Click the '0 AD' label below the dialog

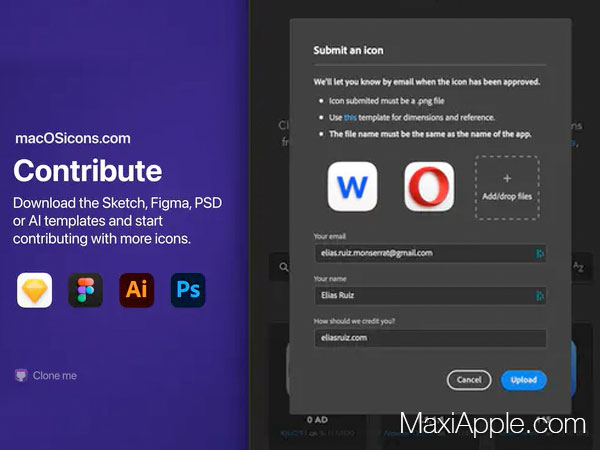(x=317, y=420)
